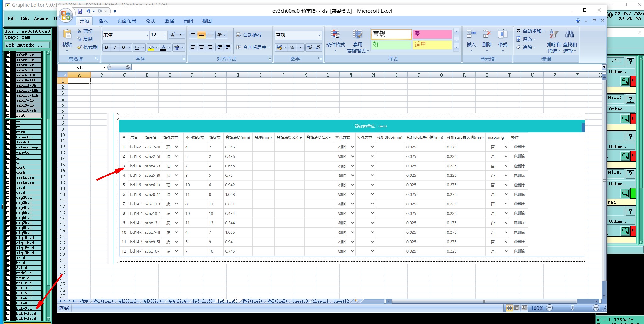Expand the Name Box dropdown arrow
Image resolution: width=644 pixels, height=324 pixels.
click(x=104, y=68)
